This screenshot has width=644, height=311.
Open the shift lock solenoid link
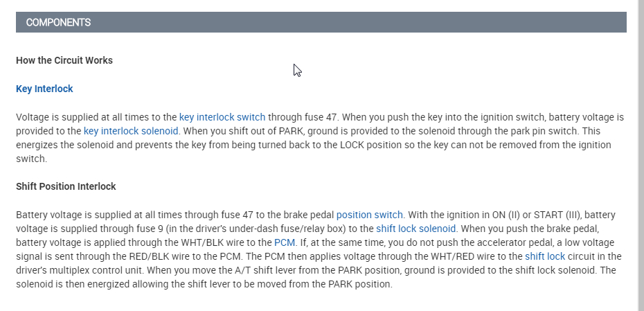point(415,229)
